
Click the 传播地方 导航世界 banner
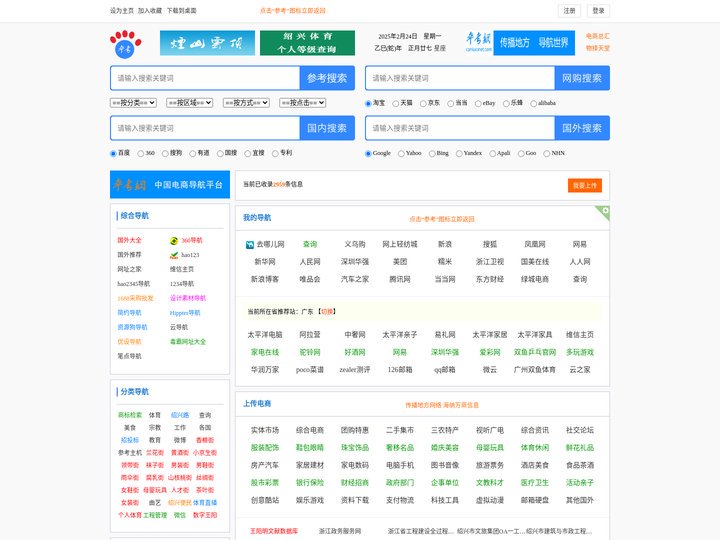pos(534,43)
